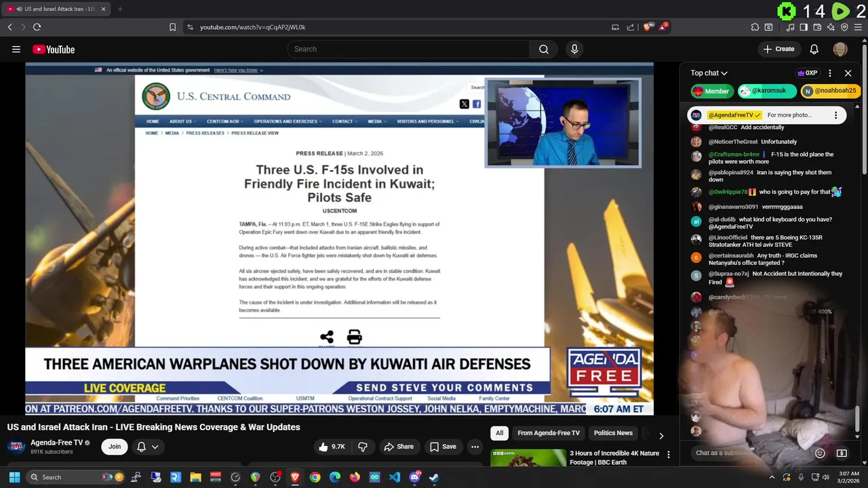Click the Share button below video
The width and height of the screenshot is (868, 488).
399,447
